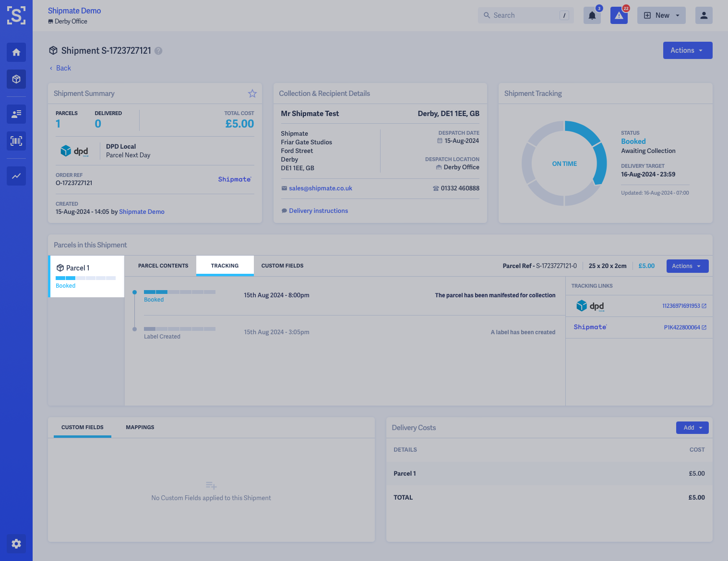
Task: Click the ON TIME donut chart
Action: pos(564,164)
